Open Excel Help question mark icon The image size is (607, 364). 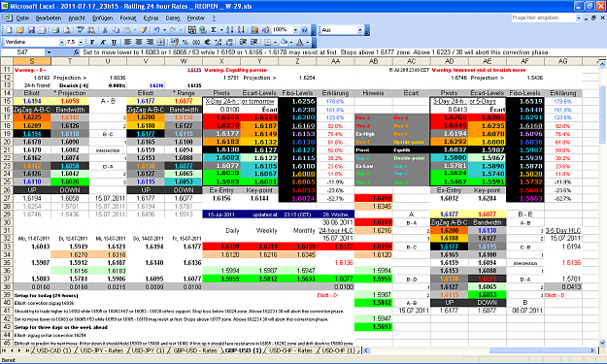[304, 30]
